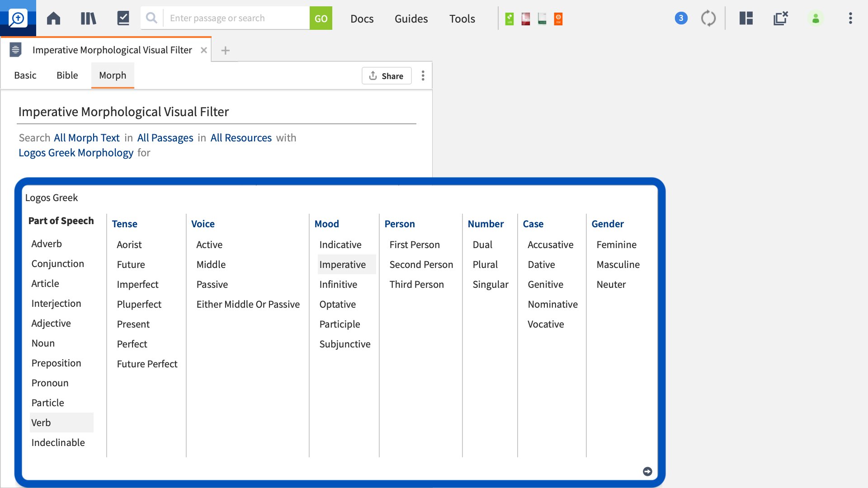This screenshot has width=868, height=488.
Task: Select Verb under Part of Speech
Action: pos(61,422)
